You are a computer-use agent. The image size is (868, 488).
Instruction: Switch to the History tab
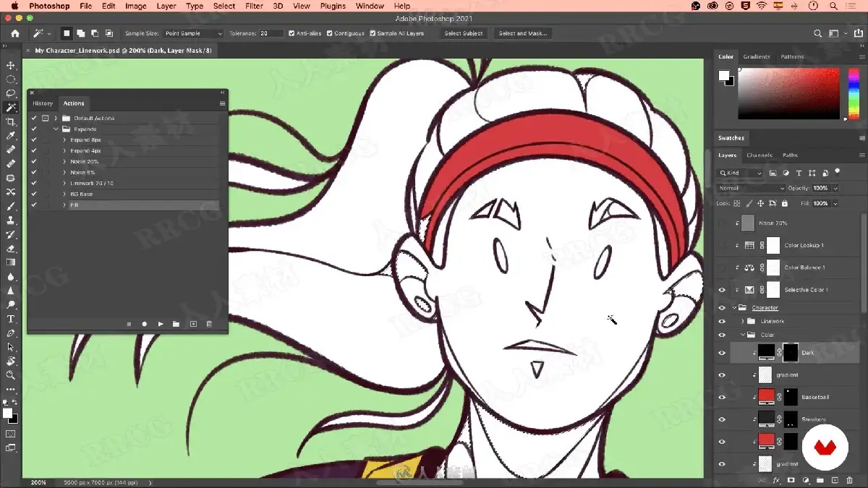click(43, 103)
